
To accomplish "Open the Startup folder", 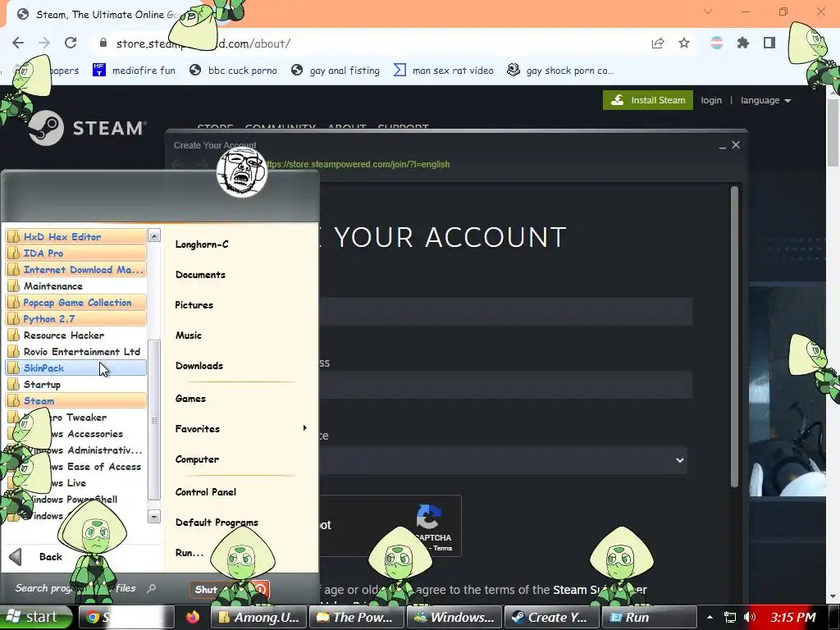I will (x=75, y=385).
